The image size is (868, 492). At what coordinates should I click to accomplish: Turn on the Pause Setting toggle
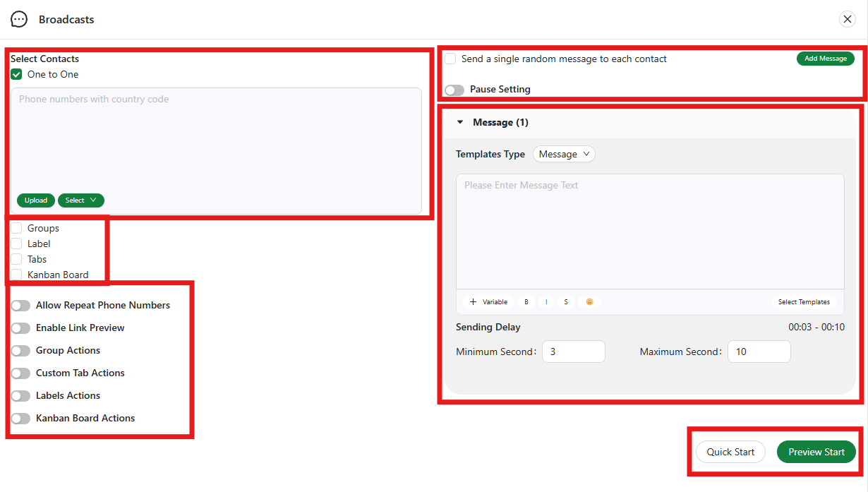[454, 90]
